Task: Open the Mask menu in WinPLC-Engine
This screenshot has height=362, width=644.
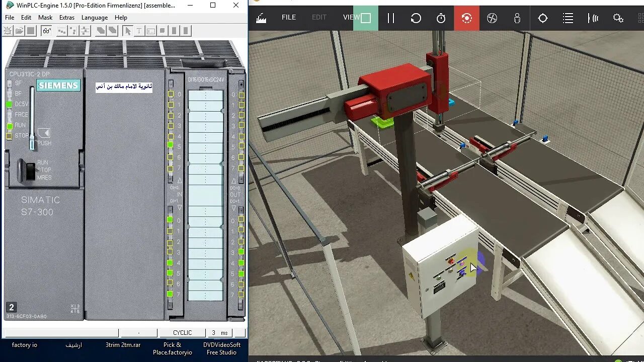Action: click(x=45, y=17)
